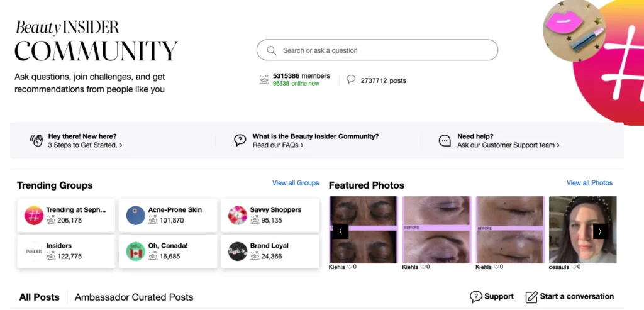Click the Need help chat bubble icon
The height and width of the screenshot is (310, 644).
(x=445, y=140)
